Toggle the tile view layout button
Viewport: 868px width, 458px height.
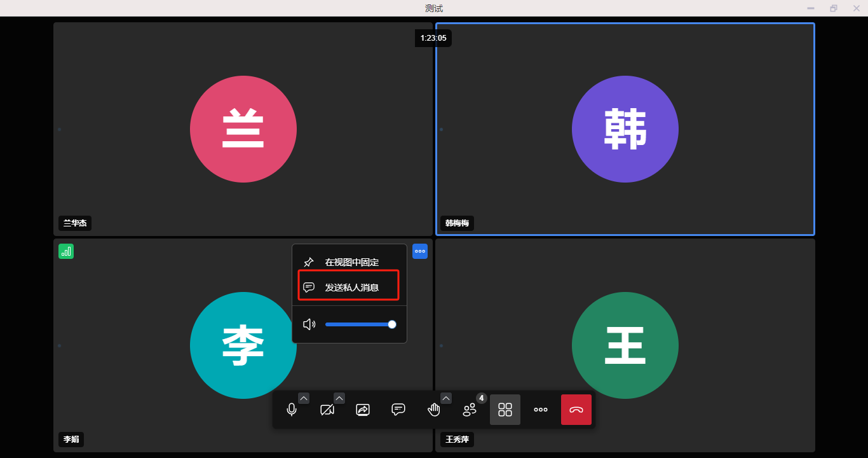[x=505, y=410]
